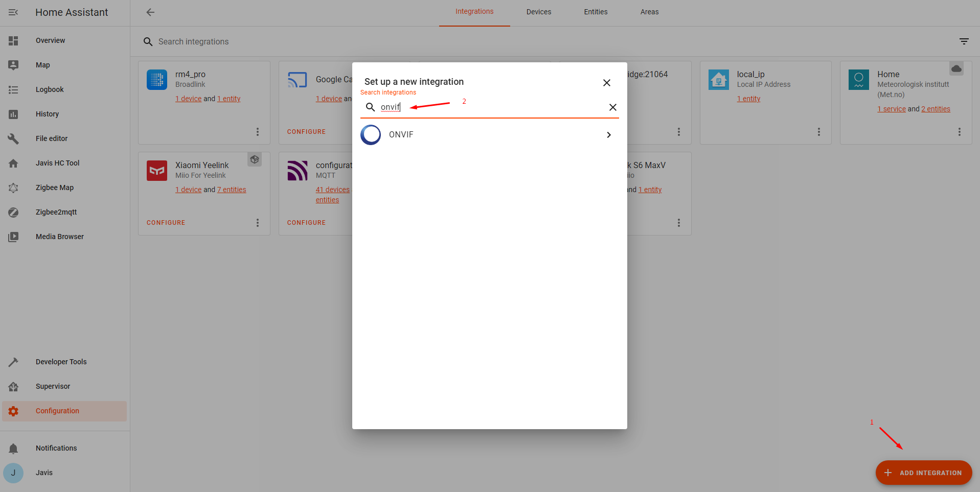Viewport: 980px width, 492px height.
Task: Click the ONVIF logo icon
Action: [371, 135]
